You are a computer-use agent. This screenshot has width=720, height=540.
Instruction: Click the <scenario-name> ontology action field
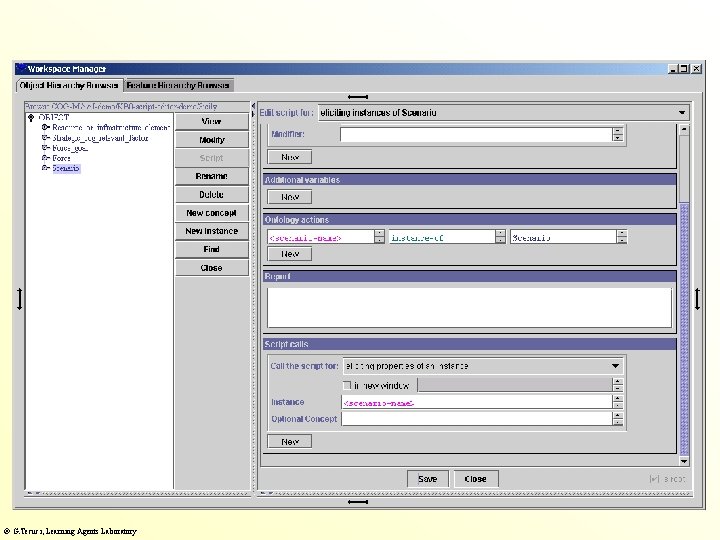[321, 237]
